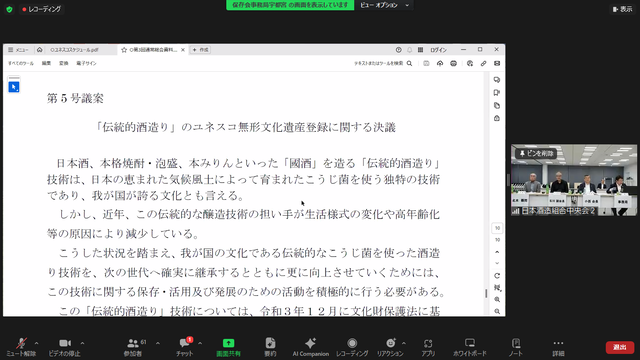Select the pinned participant video thumbnail
The image size is (640, 360).
tap(574, 180)
